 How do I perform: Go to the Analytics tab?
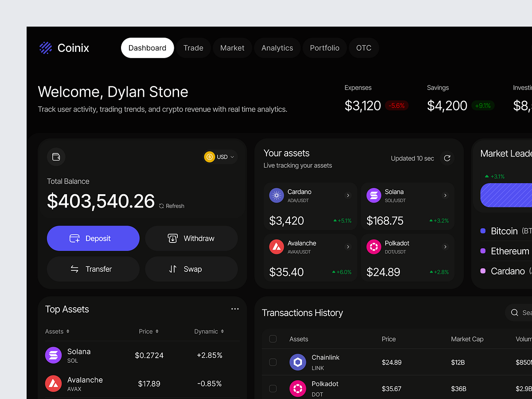[277, 48]
